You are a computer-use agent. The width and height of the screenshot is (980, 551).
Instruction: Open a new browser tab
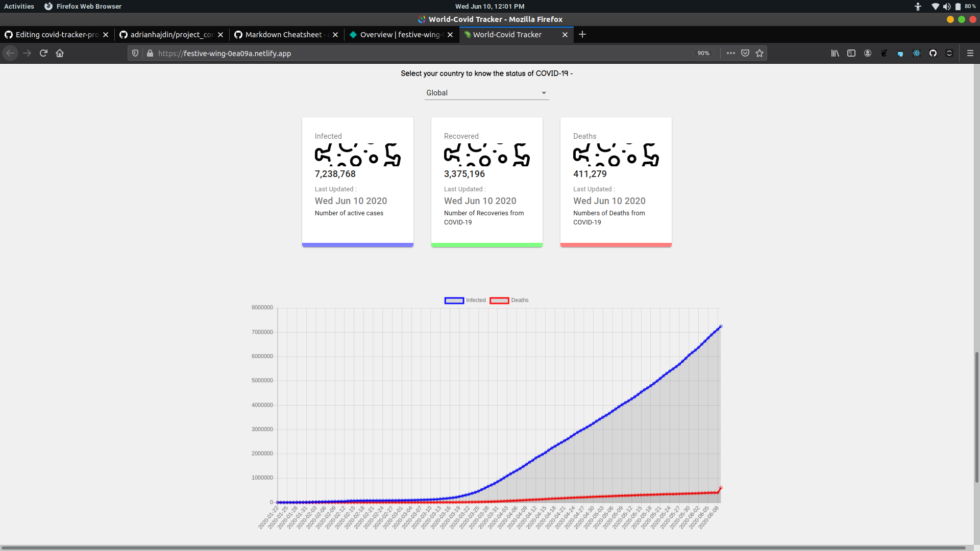[582, 34]
